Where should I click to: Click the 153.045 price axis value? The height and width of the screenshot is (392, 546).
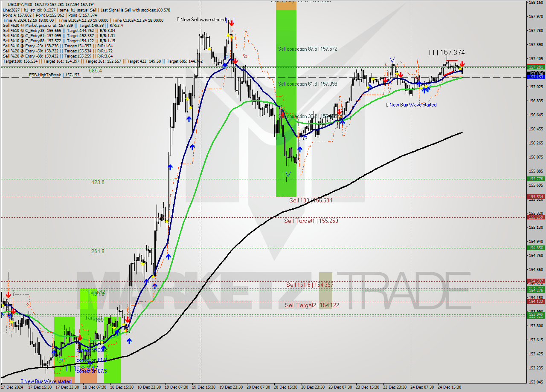pyautogui.click(x=536, y=382)
